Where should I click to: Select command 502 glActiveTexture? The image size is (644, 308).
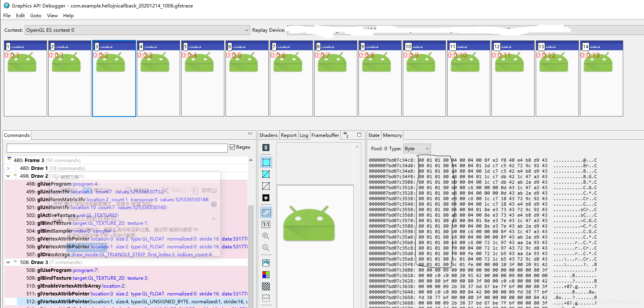click(x=126, y=215)
